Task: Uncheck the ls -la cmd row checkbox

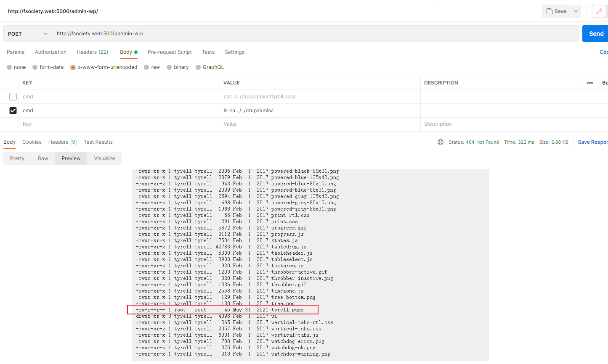Action: point(13,111)
